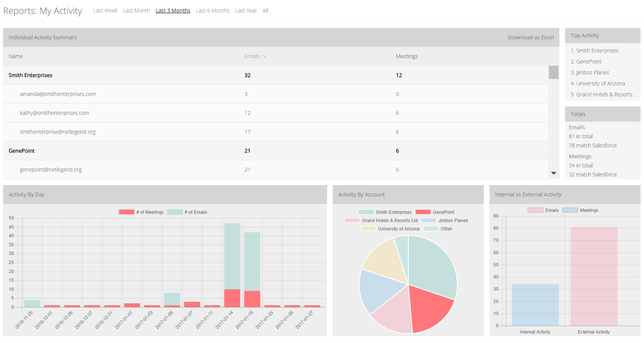Image resolution: width=644 pixels, height=343 pixels.
Task: Switch to Last Year range
Action: point(246,11)
